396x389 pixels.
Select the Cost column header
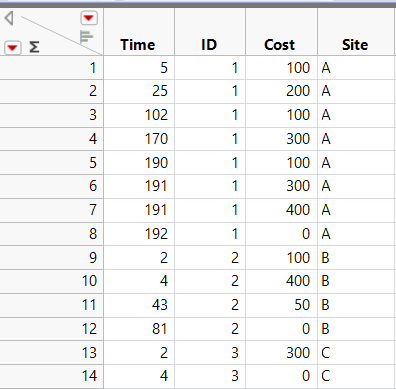281,32
